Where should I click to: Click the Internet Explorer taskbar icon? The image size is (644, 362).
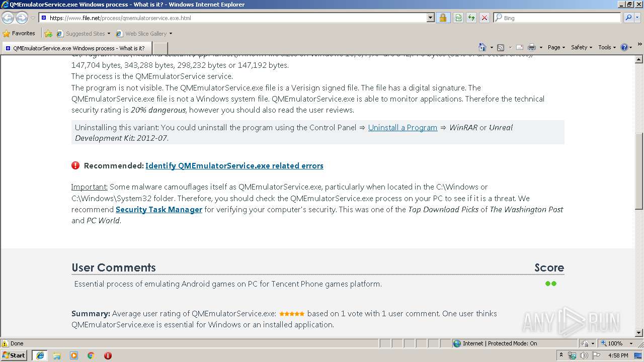tap(40, 355)
